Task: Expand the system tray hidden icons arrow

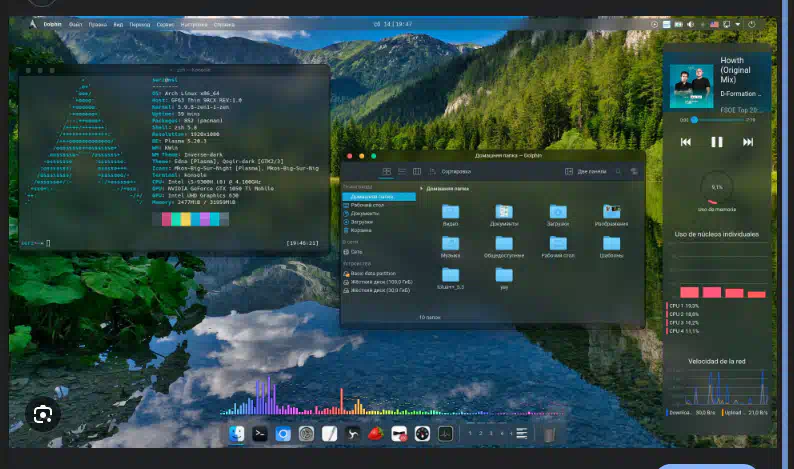Action: pos(738,24)
